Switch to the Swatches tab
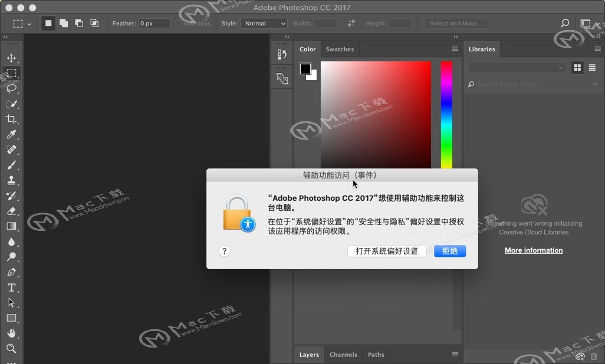 (x=340, y=49)
